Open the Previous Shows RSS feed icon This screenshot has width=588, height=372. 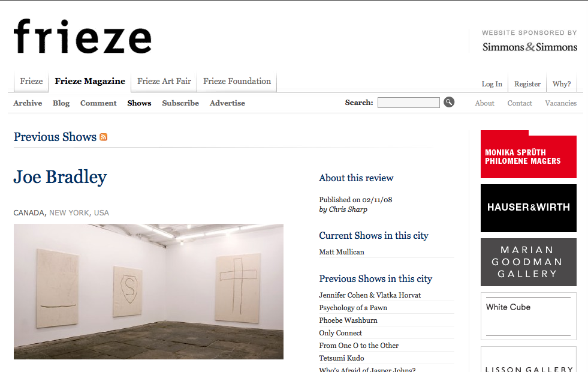[x=104, y=137]
